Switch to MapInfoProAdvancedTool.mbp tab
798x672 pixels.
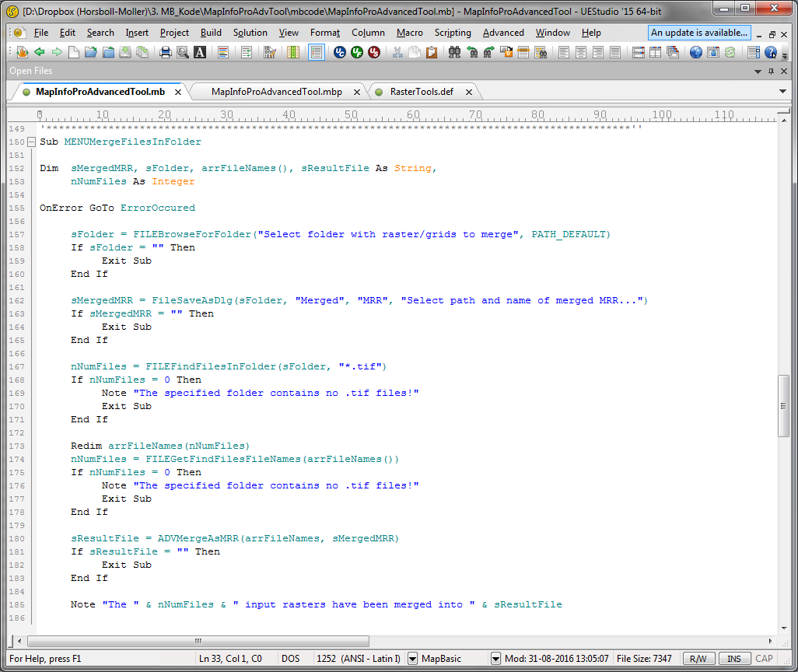[276, 92]
